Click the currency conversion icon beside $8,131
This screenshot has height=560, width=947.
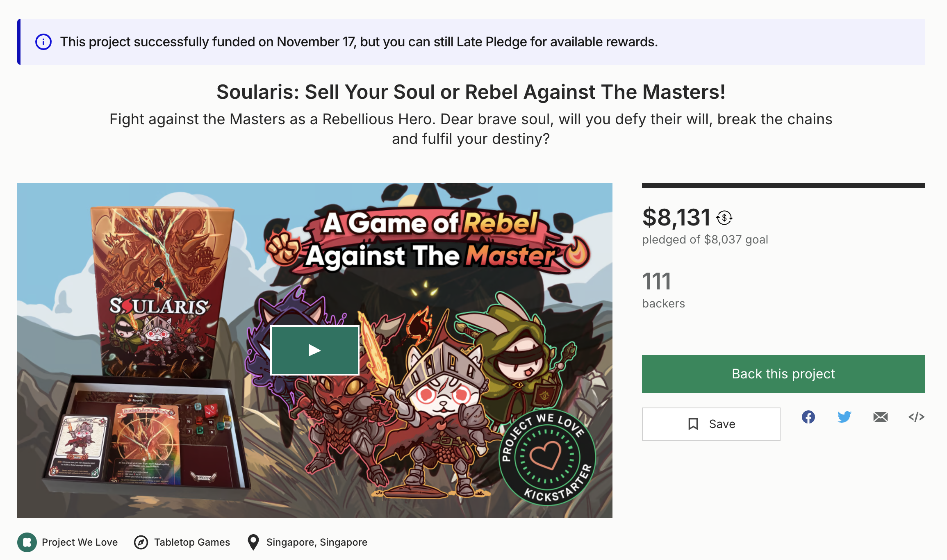coord(724,218)
